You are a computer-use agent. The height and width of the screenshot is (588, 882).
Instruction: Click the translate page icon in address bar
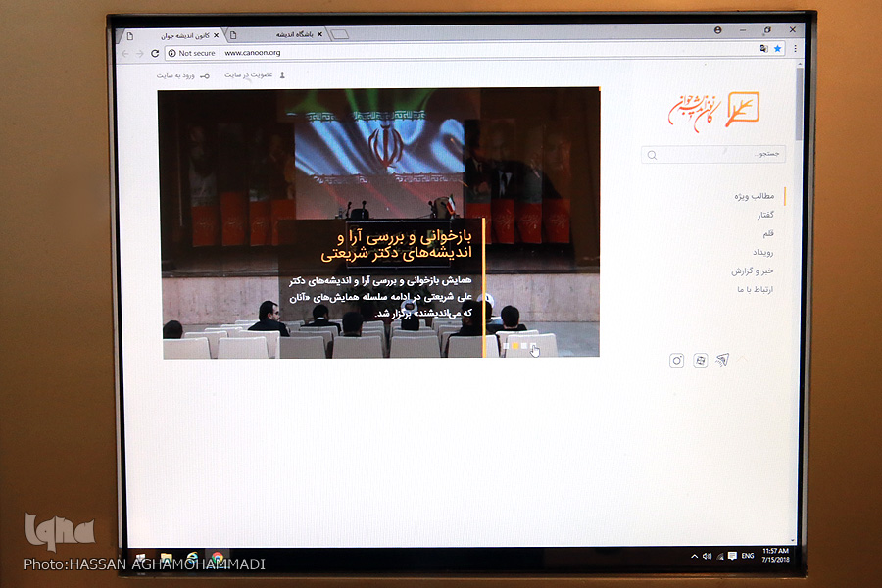click(763, 48)
